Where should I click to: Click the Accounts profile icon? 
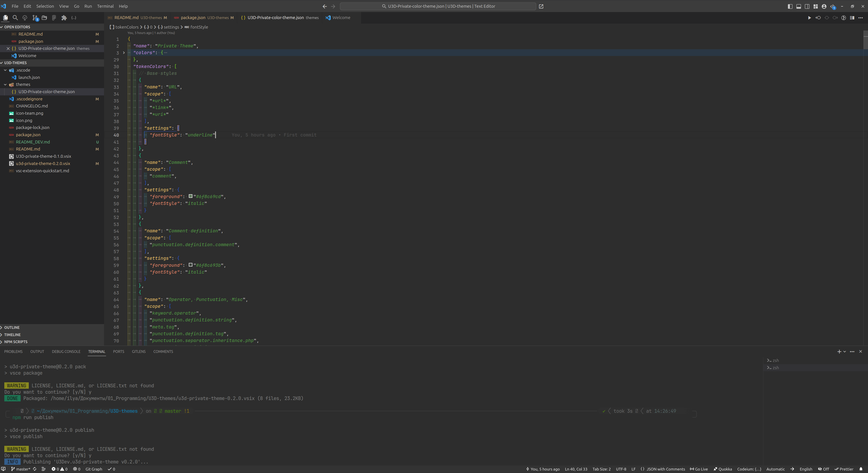click(824, 6)
